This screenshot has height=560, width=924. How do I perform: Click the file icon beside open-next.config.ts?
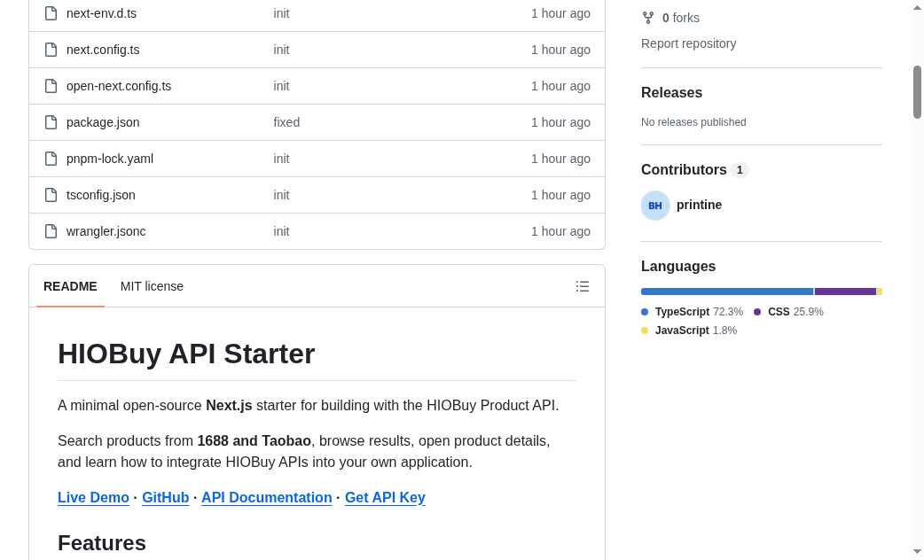51,86
